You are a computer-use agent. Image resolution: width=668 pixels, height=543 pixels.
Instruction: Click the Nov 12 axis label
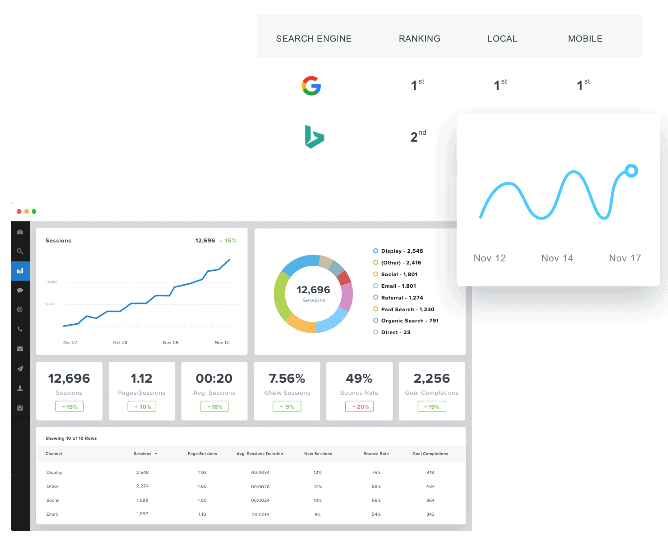coord(489,258)
